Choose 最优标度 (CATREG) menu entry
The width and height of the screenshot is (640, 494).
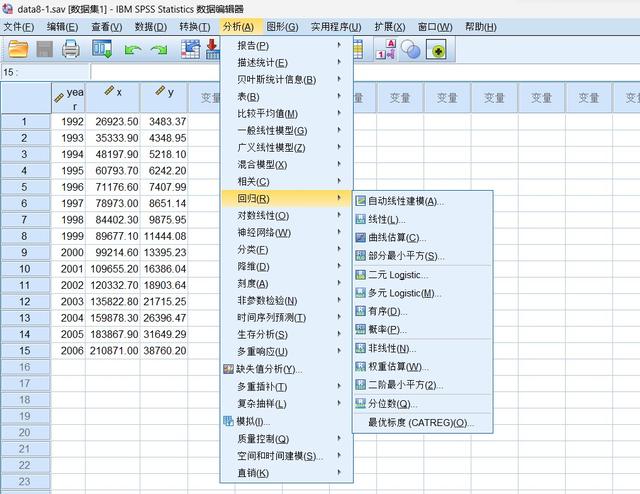pos(422,422)
